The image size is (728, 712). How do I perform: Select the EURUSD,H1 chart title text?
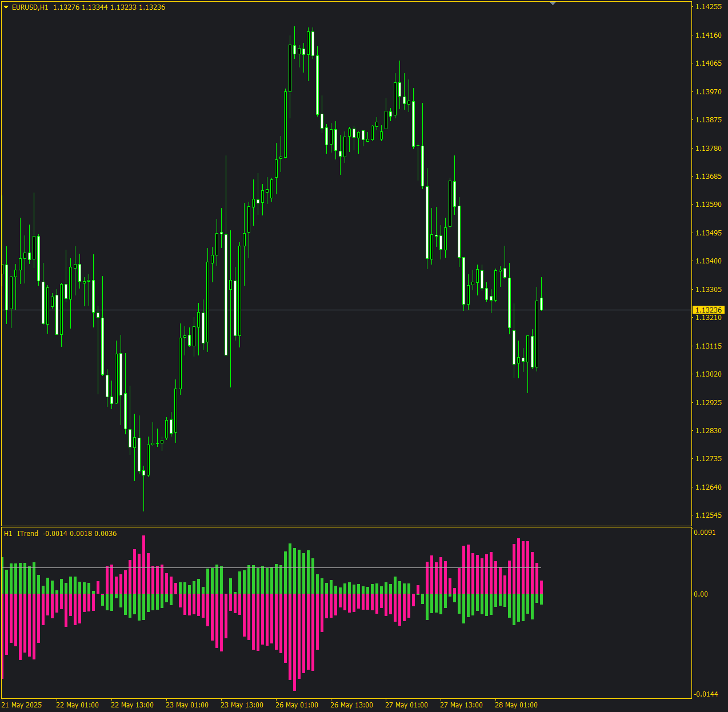(x=30, y=7)
